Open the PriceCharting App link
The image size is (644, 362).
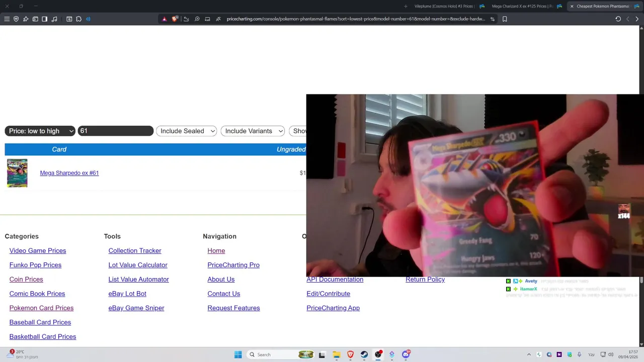(x=333, y=308)
